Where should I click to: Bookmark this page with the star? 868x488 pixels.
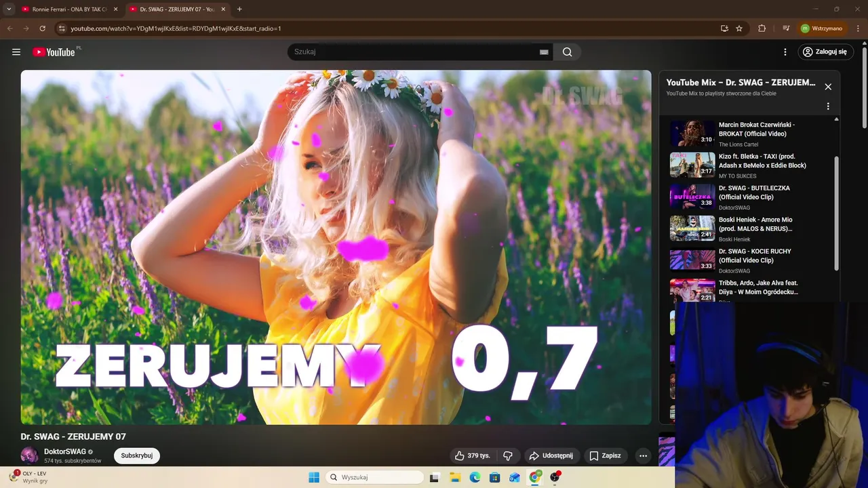tap(739, 28)
